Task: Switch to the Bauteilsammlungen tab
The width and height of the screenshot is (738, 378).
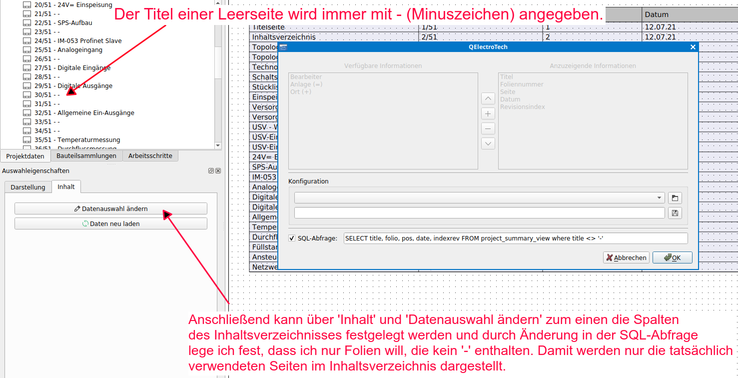Action: 86,156
